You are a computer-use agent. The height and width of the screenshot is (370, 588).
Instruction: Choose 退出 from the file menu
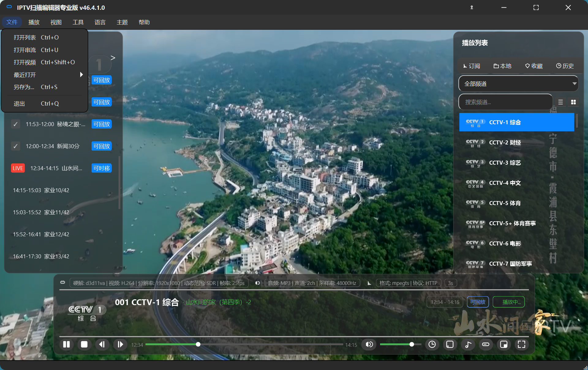45,103
